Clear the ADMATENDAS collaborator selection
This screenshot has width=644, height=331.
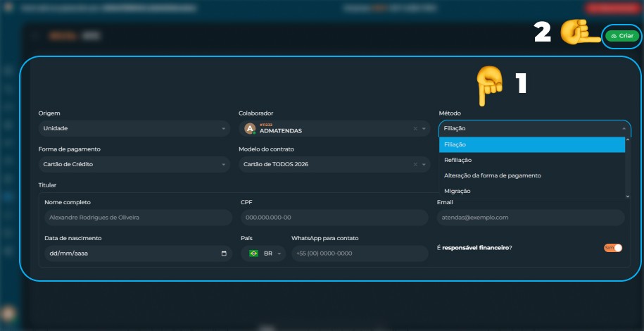(415, 129)
